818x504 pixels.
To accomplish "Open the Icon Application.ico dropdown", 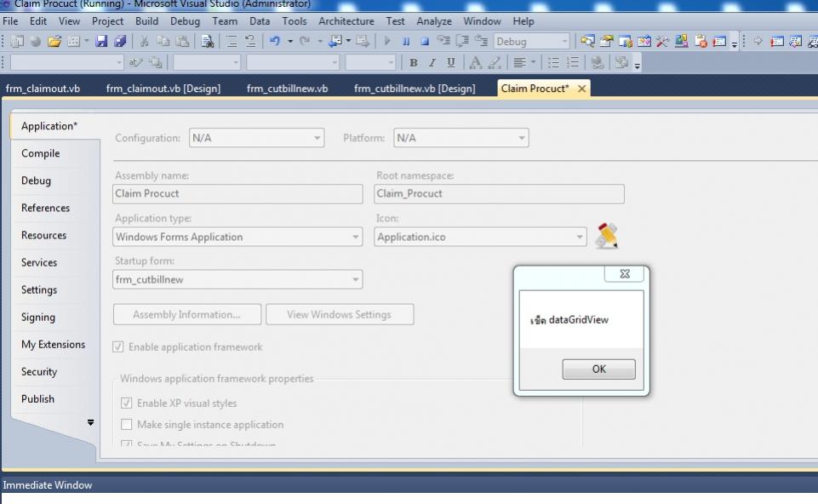I will pos(480,237).
